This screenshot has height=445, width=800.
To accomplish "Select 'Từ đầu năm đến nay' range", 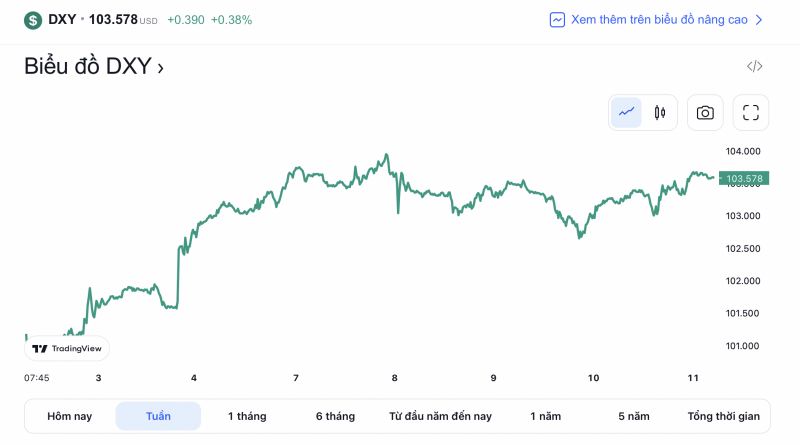I will pos(440,416).
